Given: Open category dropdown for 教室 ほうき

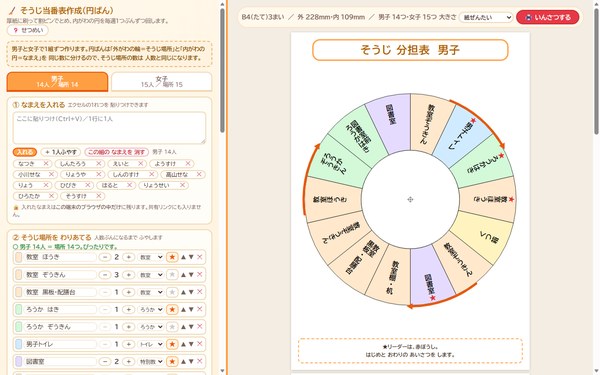Looking at the screenshot, I should [151, 257].
